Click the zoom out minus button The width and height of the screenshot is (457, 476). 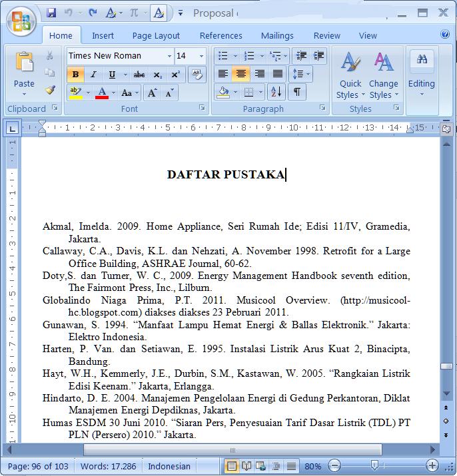(x=334, y=465)
